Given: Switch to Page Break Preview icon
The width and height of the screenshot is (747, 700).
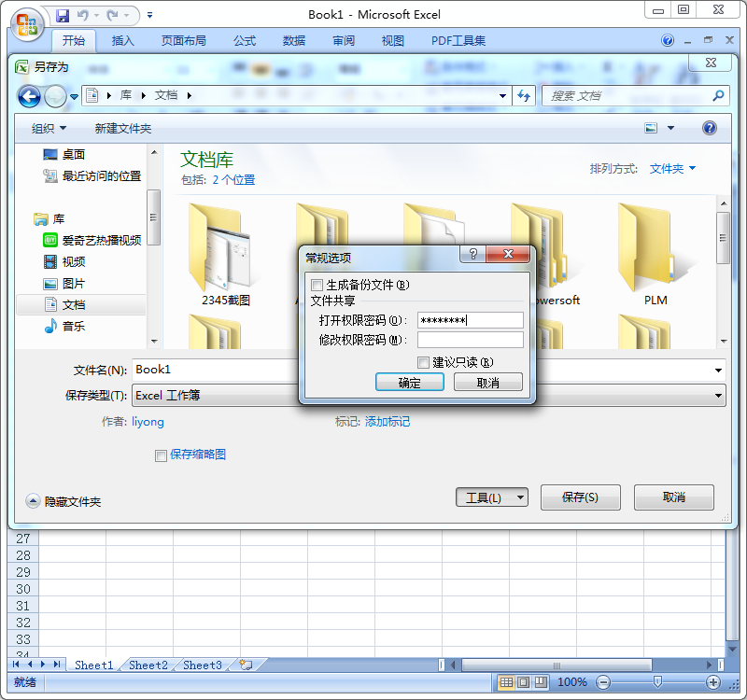Looking at the screenshot, I should (x=541, y=682).
